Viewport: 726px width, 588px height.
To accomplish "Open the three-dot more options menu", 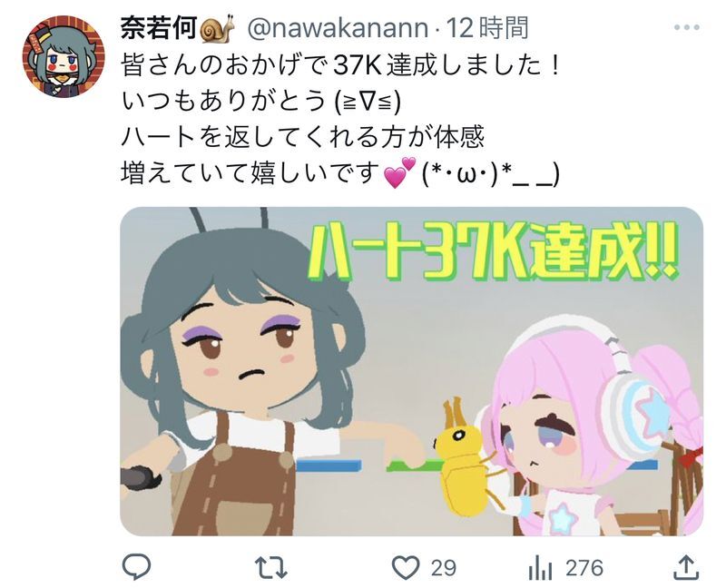I will (687, 28).
